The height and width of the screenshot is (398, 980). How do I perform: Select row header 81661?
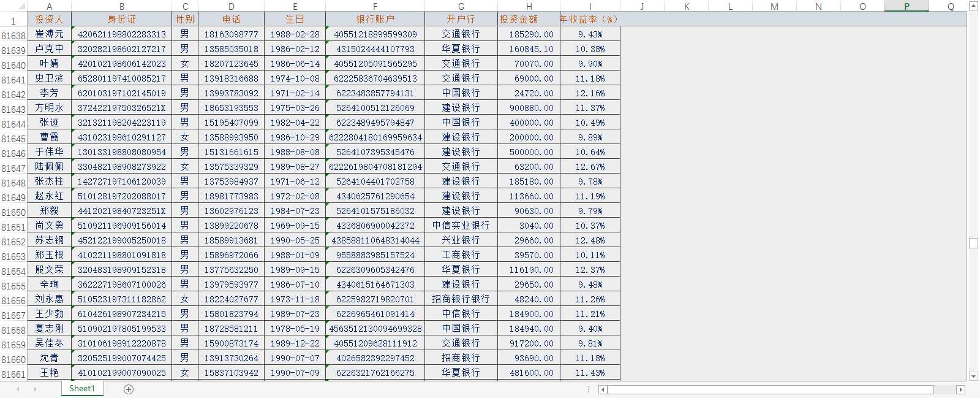(x=13, y=374)
